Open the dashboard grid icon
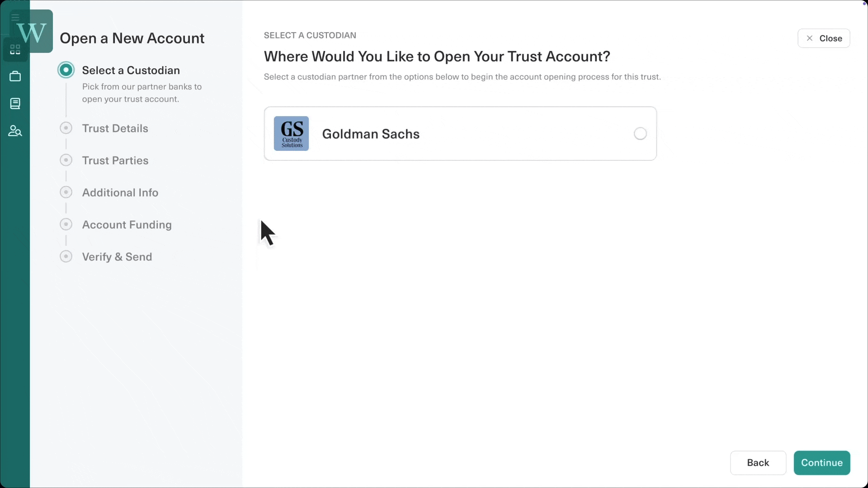Image resolution: width=868 pixels, height=488 pixels. pyautogui.click(x=15, y=49)
